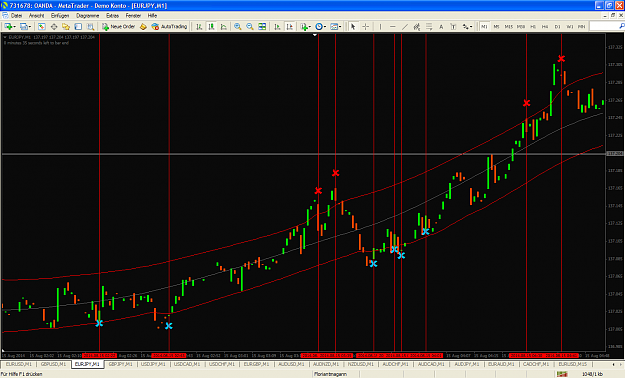Expand the profiles dropdown arrow
The height and width of the screenshot is (378, 625).
(x=30, y=27)
